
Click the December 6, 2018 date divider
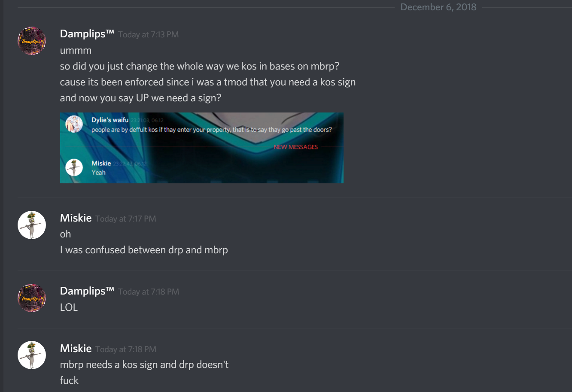coord(438,7)
